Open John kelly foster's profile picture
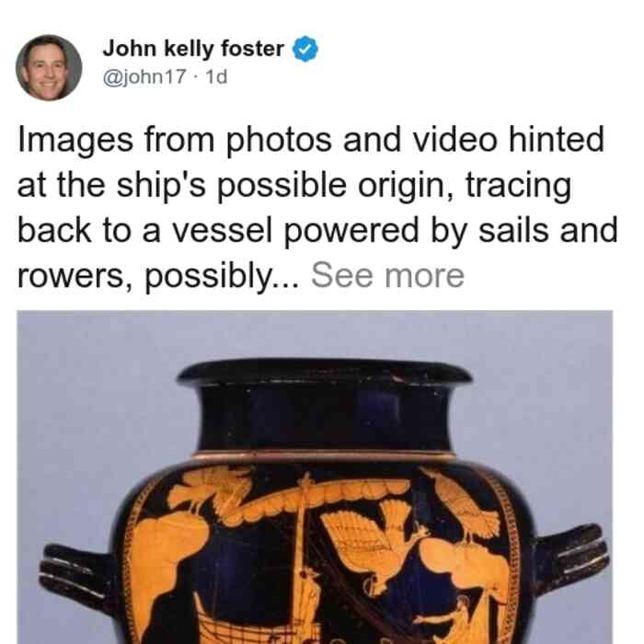Viewport: 644px width, 644px height. 49,68
